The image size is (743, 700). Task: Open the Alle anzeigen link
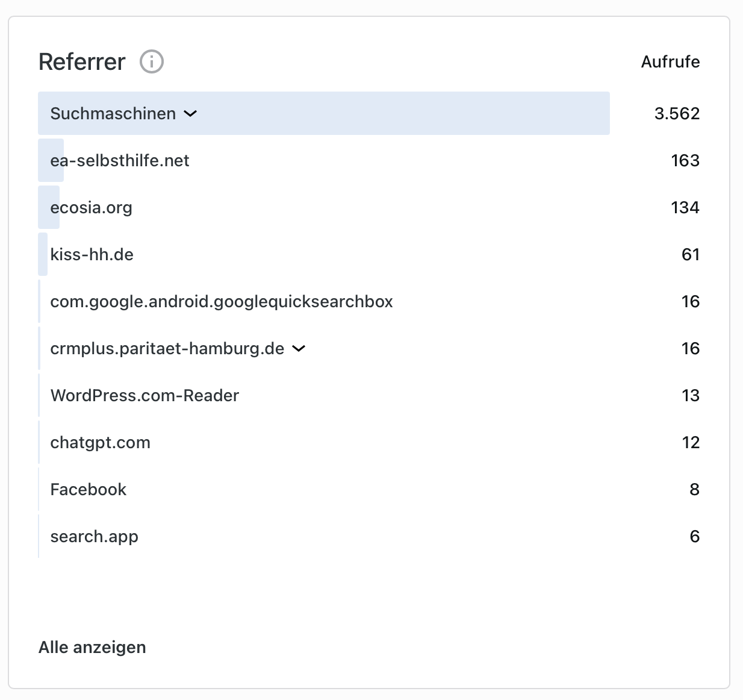92,647
